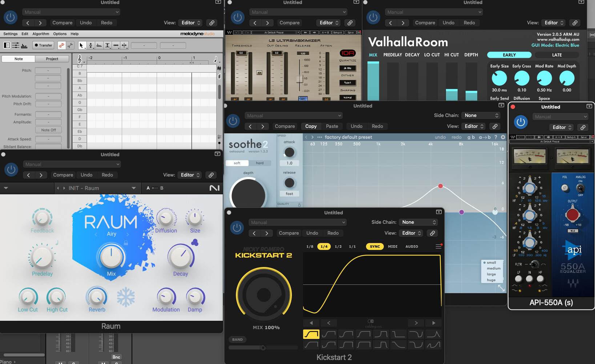Open the Kickstart 2 View Editor dropdown
Screen dimensions: 595x364
point(412,233)
